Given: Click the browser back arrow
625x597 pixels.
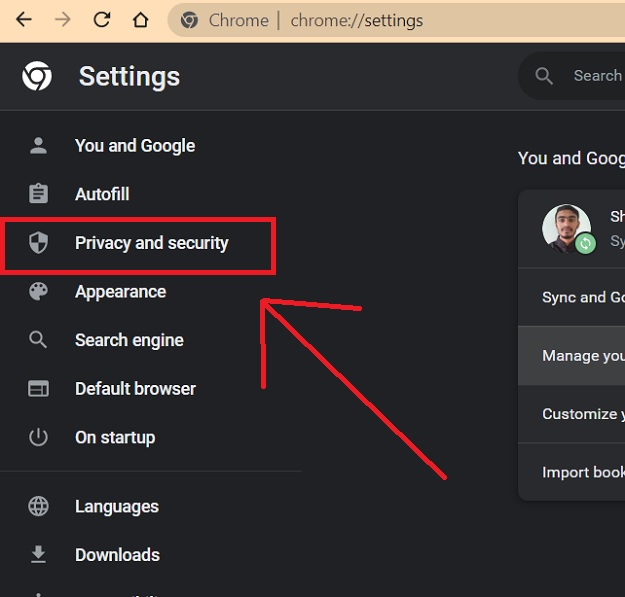Looking at the screenshot, I should tap(23, 20).
